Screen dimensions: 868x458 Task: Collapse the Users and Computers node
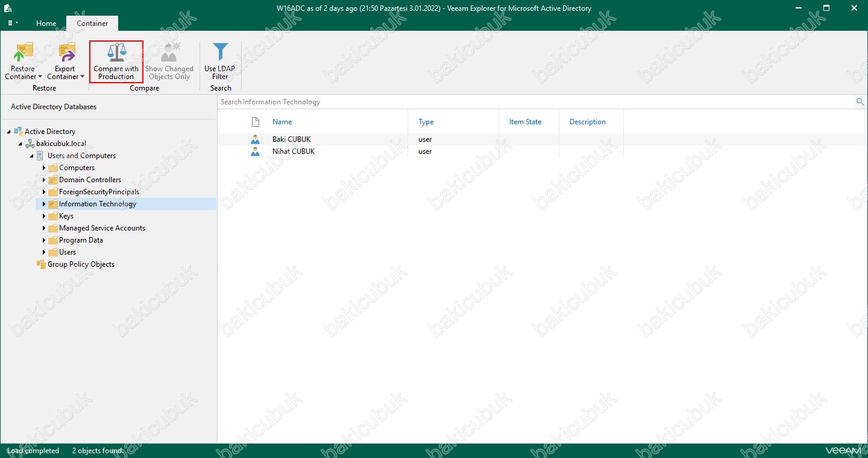[32, 156]
